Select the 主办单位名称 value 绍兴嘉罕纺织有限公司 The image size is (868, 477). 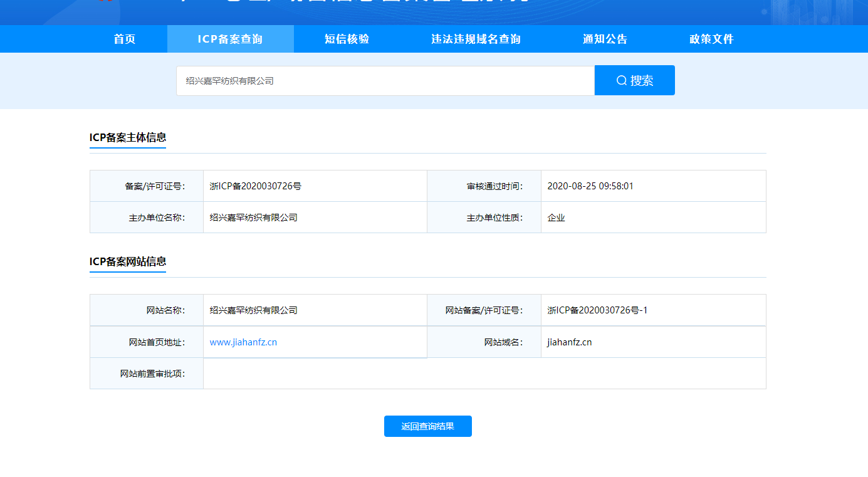(253, 218)
